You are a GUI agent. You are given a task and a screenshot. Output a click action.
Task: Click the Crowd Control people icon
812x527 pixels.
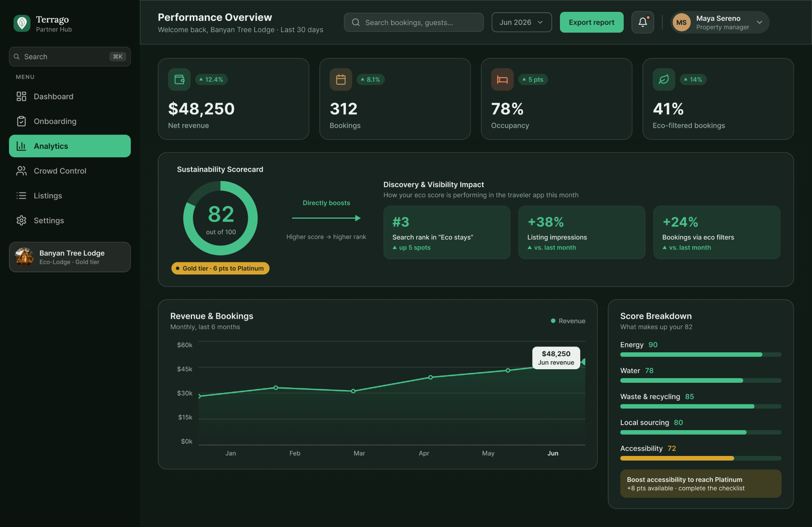(22, 171)
